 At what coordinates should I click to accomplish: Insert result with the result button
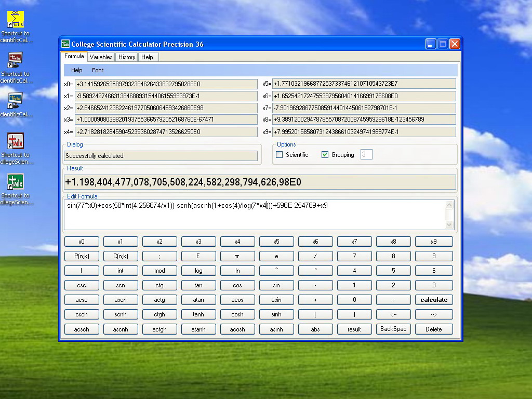pyautogui.click(x=354, y=329)
